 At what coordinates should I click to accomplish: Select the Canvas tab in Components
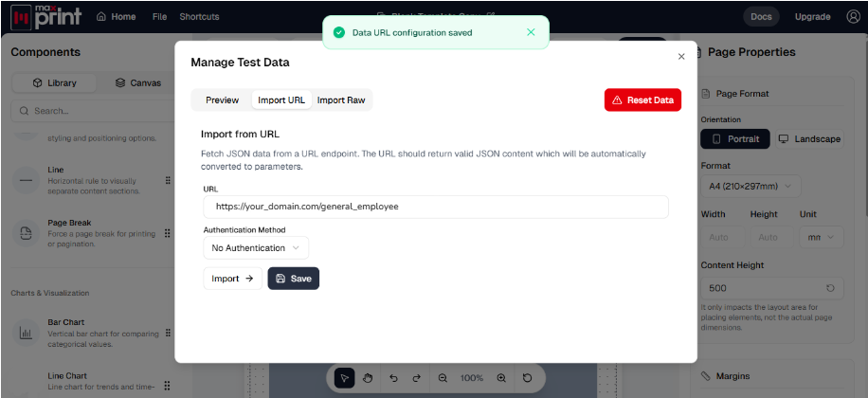pos(138,83)
